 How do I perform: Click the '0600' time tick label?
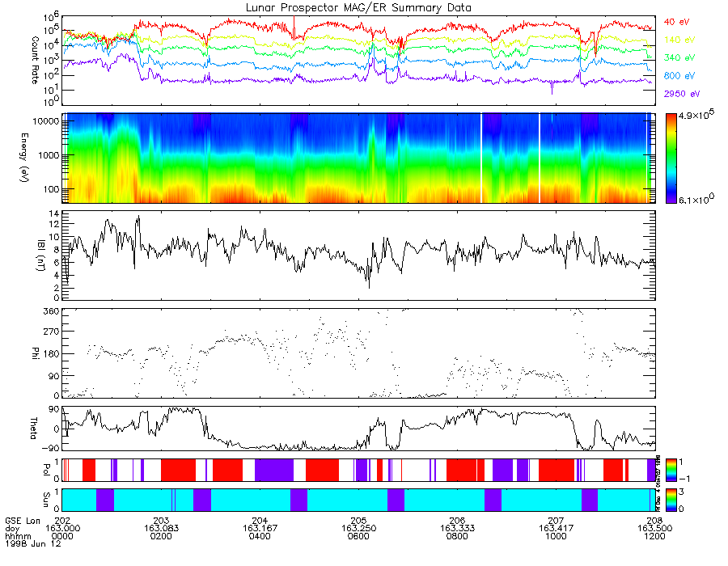[x=358, y=536]
